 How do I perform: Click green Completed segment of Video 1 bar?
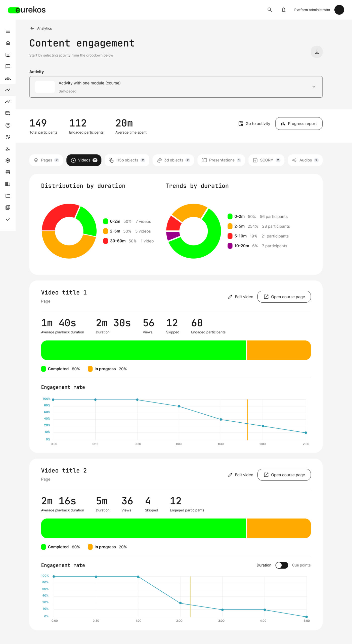[143, 350]
